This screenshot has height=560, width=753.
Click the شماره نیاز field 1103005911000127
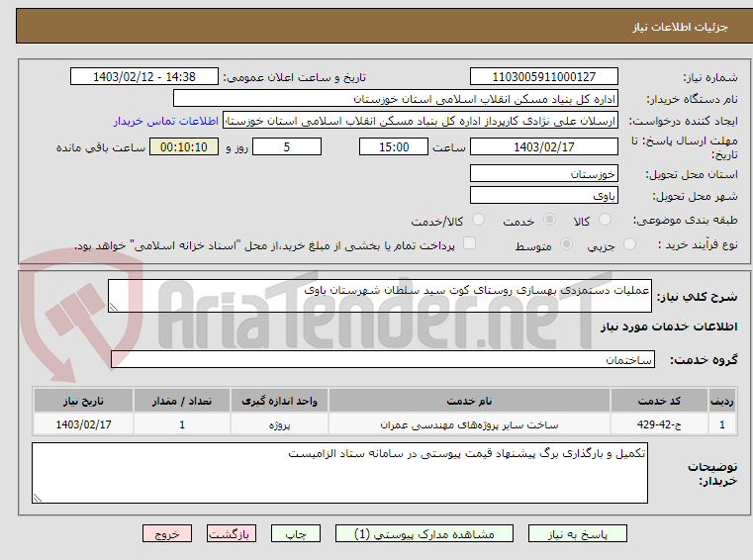pos(543,77)
